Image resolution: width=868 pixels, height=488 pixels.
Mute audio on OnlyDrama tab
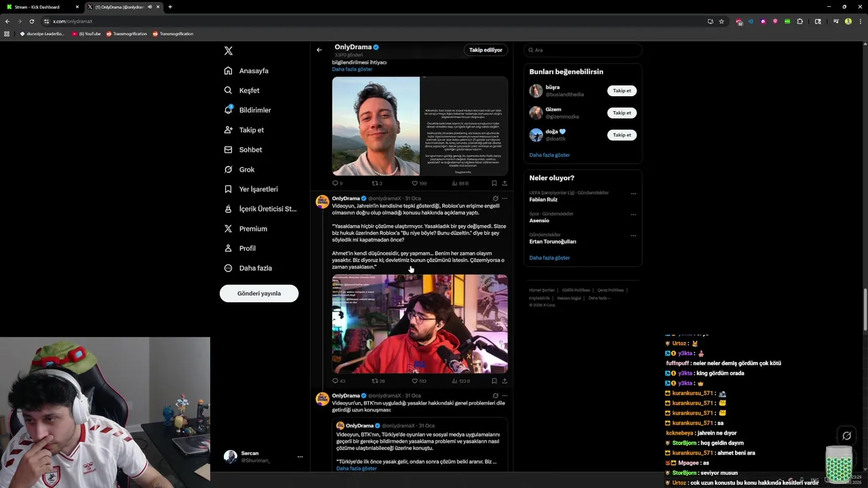[150, 7]
